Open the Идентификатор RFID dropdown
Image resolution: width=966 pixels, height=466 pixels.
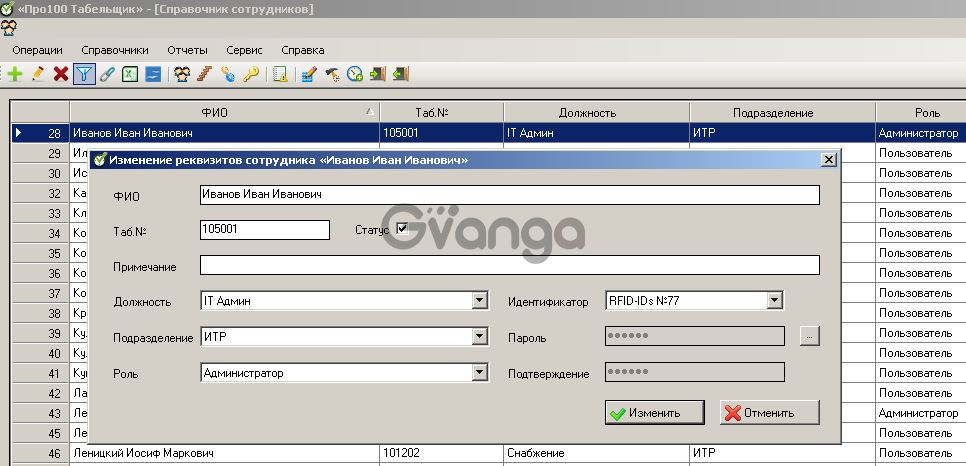(774, 301)
